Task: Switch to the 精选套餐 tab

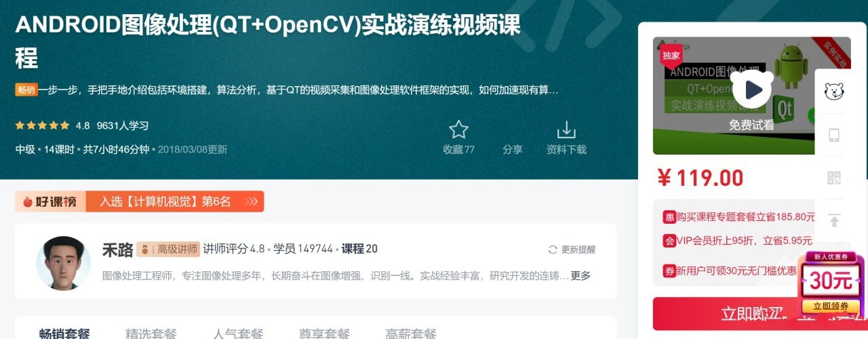Action: coord(151,333)
